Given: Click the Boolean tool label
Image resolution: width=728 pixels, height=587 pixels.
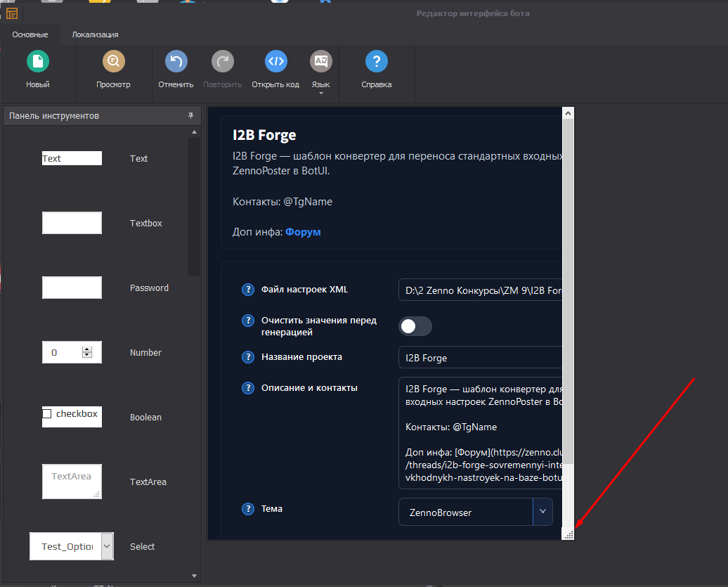Looking at the screenshot, I should [x=145, y=418].
